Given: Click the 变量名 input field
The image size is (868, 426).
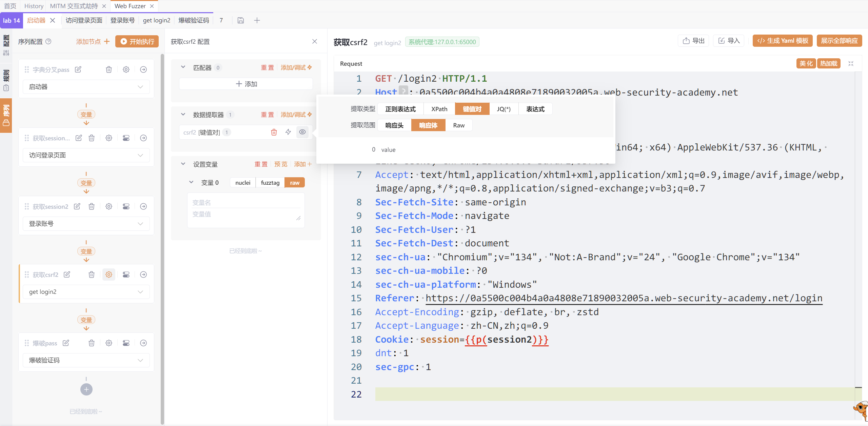Looking at the screenshot, I should point(246,203).
